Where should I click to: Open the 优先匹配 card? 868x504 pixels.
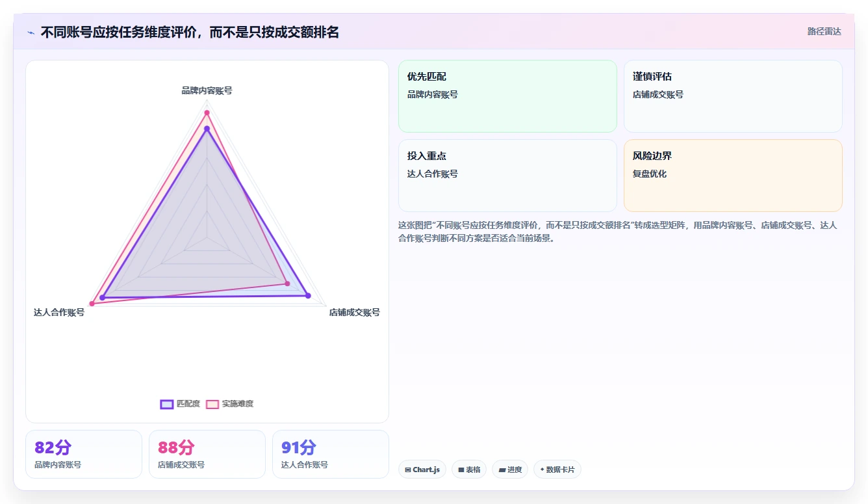(x=507, y=96)
